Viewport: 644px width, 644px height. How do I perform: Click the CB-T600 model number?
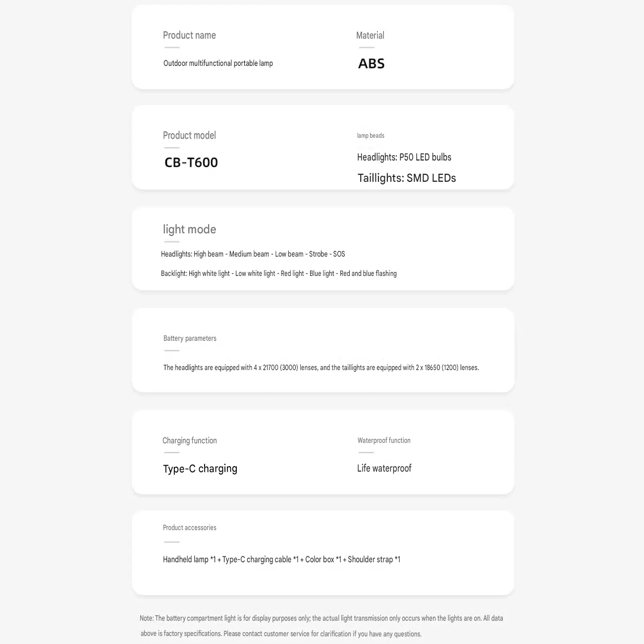click(191, 162)
